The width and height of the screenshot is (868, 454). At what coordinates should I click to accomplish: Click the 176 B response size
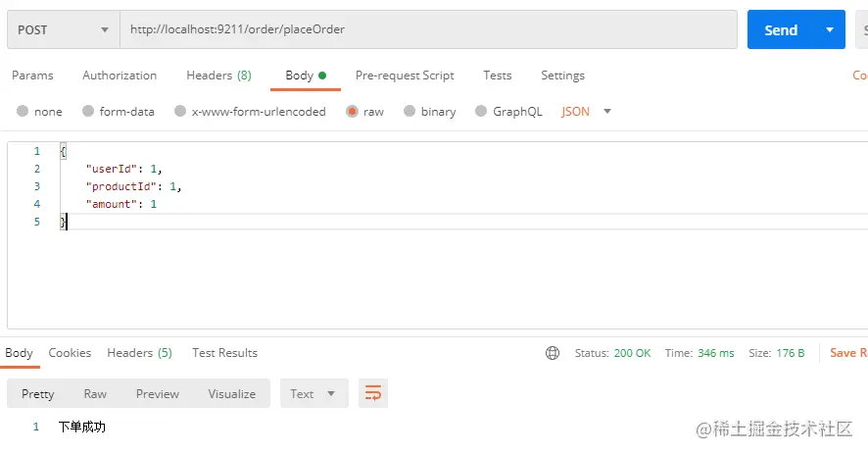pyautogui.click(x=790, y=353)
